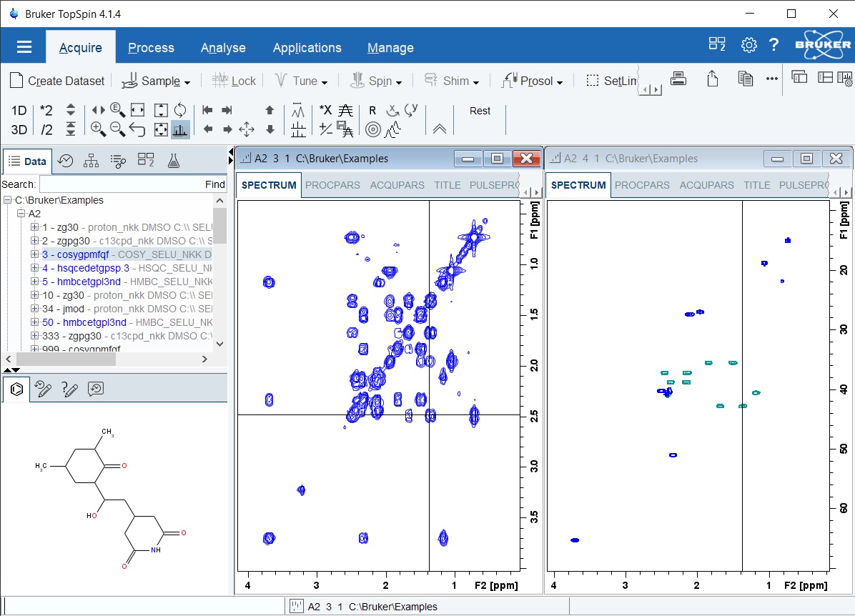Click the flask icon in the Data panel toolbar
Screen dimensions: 855x616
coord(174,160)
